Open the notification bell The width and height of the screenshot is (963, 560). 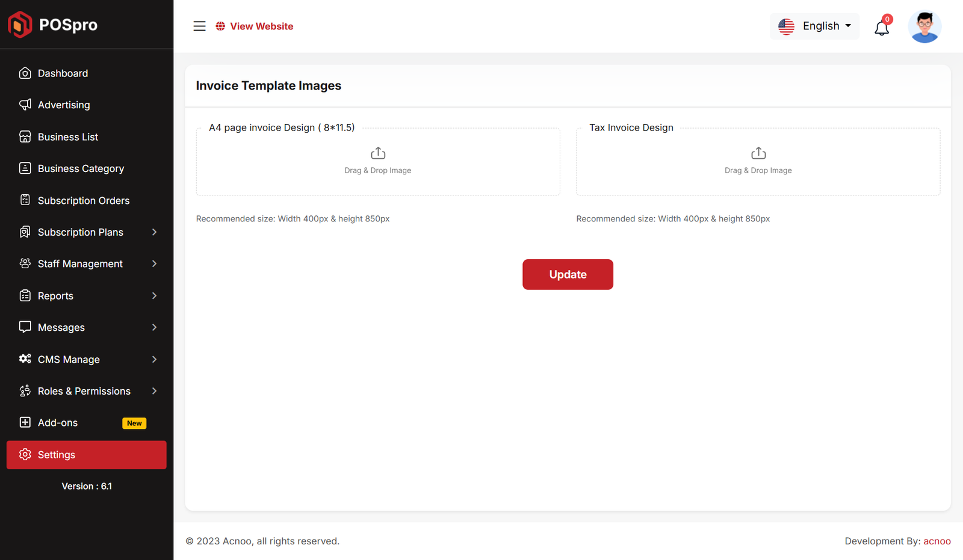[x=882, y=28]
